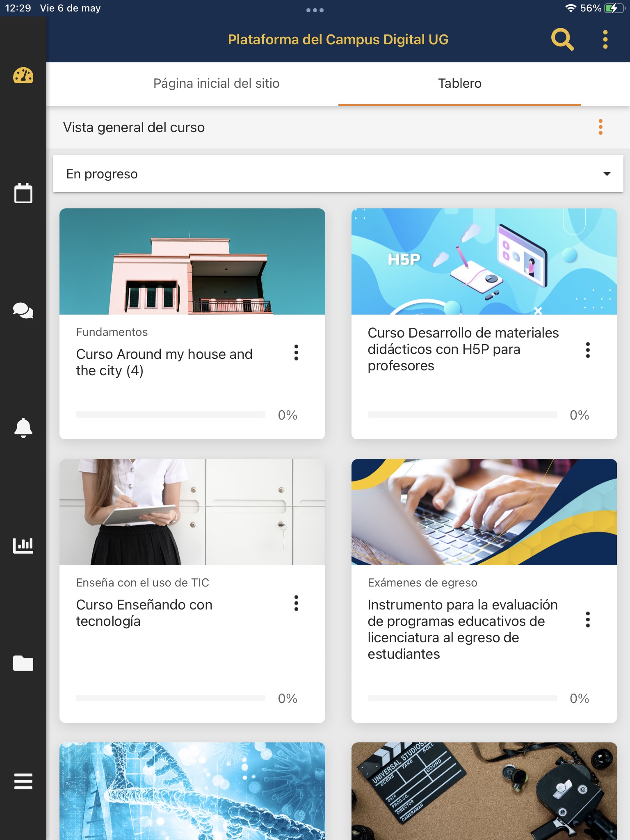Image resolution: width=630 pixels, height=840 pixels.
Task: Open the dashboard gauge icon in sidebar
Action: tap(23, 75)
